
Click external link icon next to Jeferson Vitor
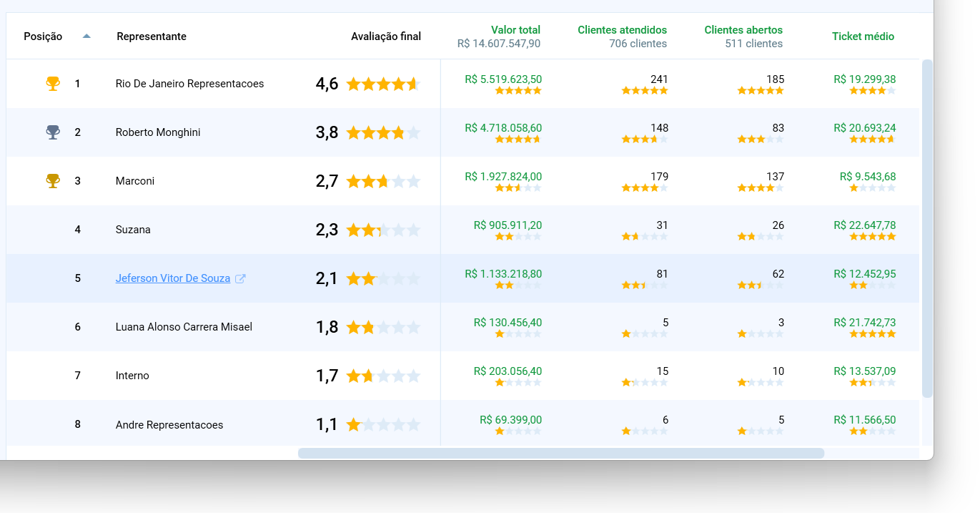click(241, 278)
